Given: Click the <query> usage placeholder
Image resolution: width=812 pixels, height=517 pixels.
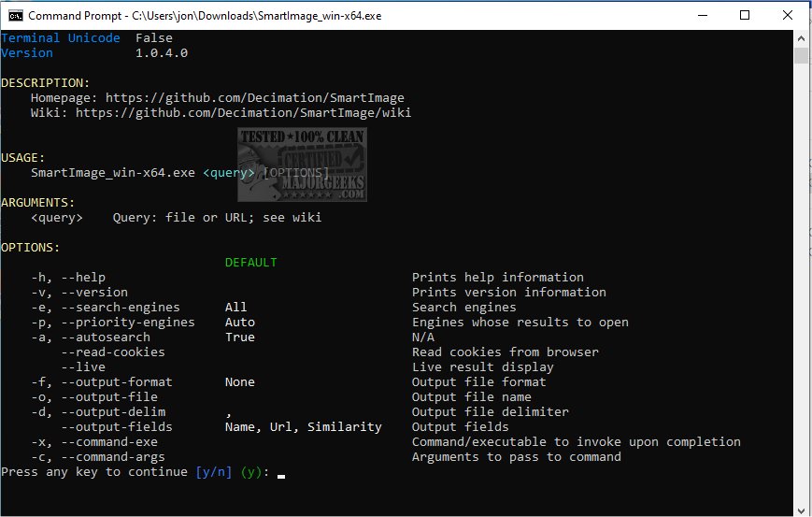Looking at the screenshot, I should (228, 173).
